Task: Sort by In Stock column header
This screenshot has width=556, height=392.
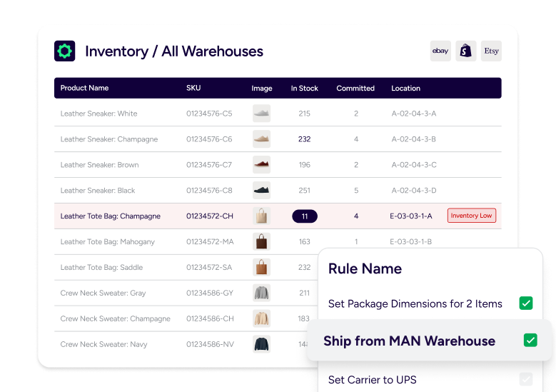Action: click(x=305, y=89)
